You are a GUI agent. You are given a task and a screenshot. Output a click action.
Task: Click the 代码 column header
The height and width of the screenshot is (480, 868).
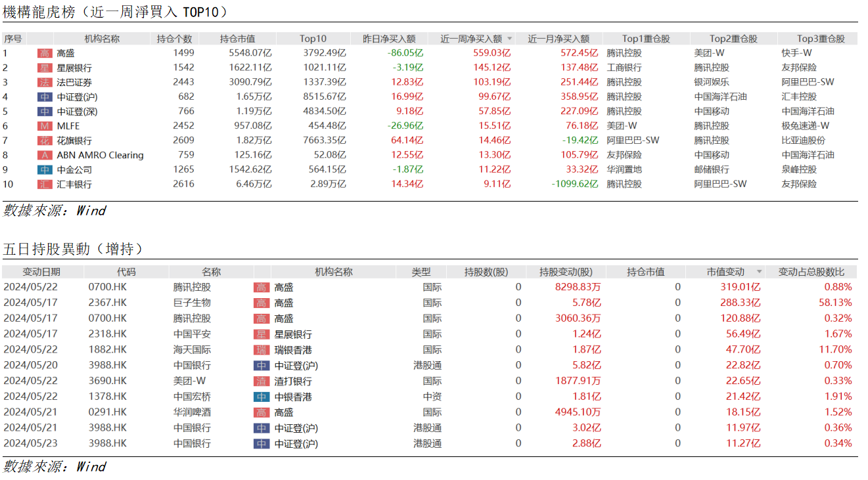(x=126, y=272)
